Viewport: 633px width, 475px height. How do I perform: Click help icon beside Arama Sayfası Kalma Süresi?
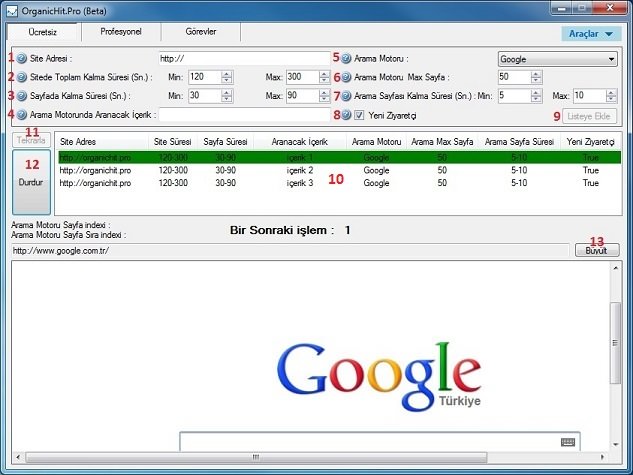[x=346, y=96]
